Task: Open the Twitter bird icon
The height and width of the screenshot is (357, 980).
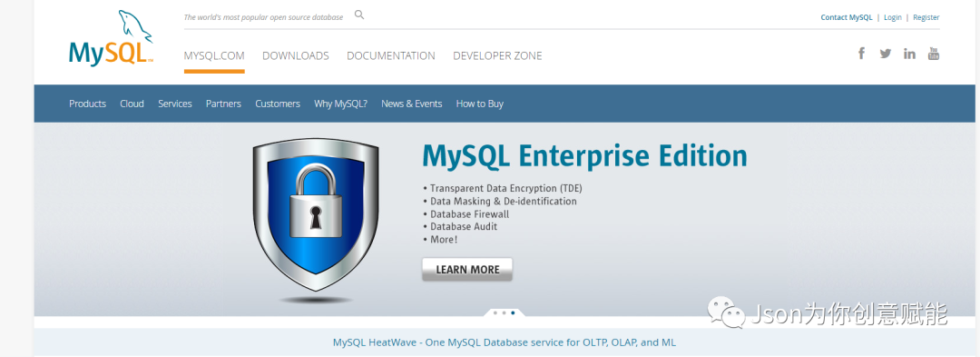Action: [x=885, y=54]
